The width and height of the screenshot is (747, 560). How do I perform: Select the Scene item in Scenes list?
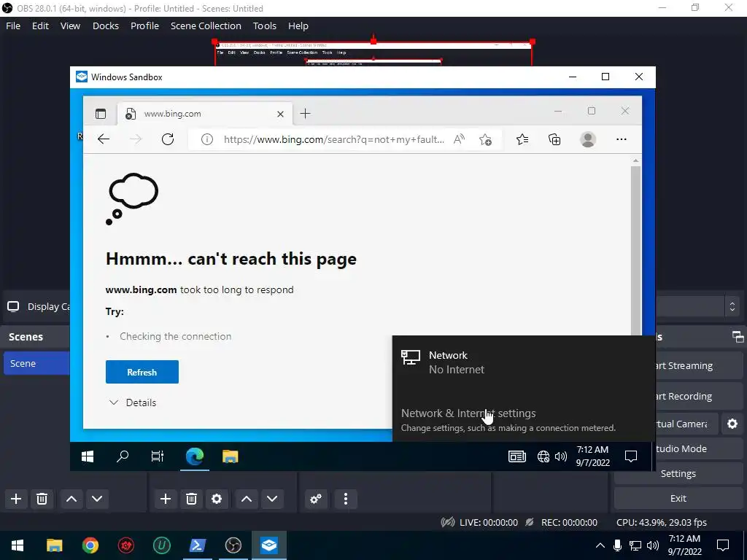(x=36, y=363)
